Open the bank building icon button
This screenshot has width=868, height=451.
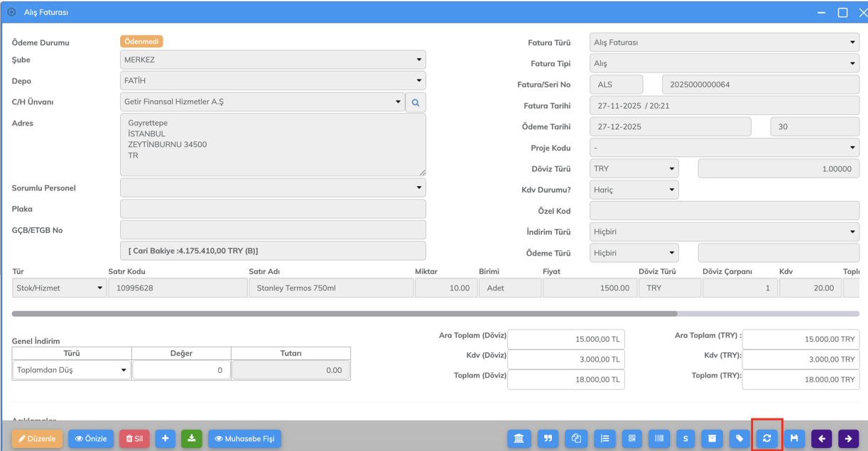tap(519, 439)
